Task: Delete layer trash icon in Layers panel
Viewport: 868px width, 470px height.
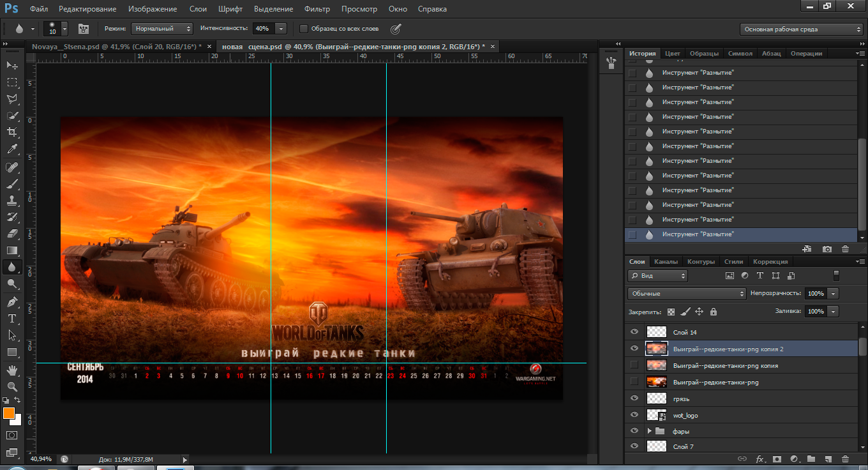Action: point(846,459)
